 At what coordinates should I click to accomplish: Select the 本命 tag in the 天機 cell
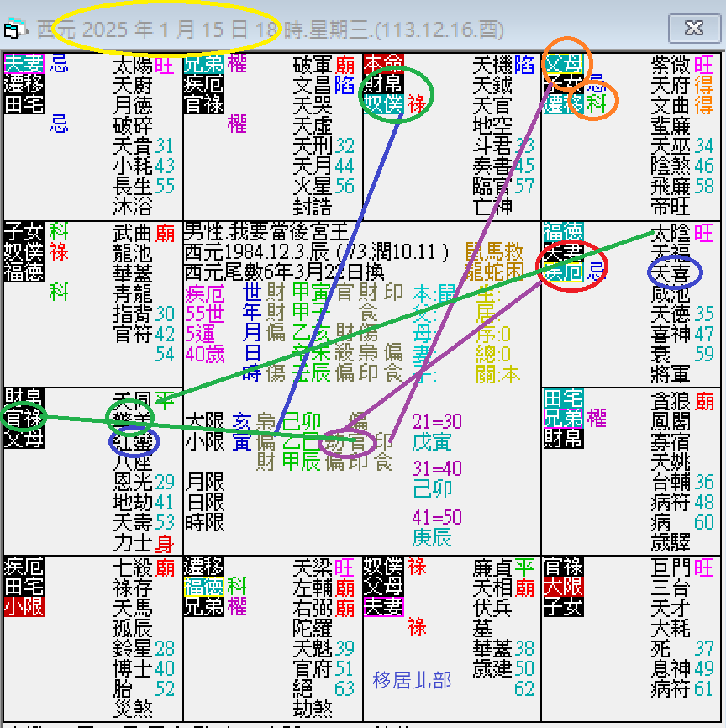[x=384, y=61]
